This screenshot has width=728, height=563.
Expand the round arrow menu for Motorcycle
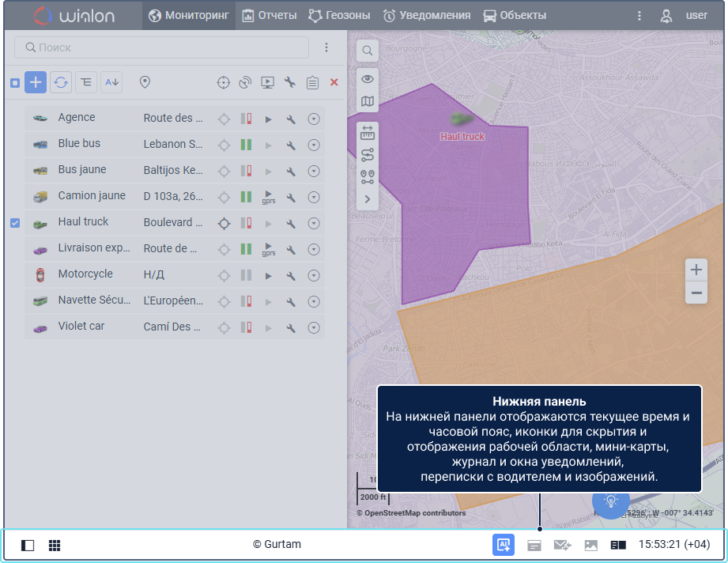pyautogui.click(x=314, y=276)
